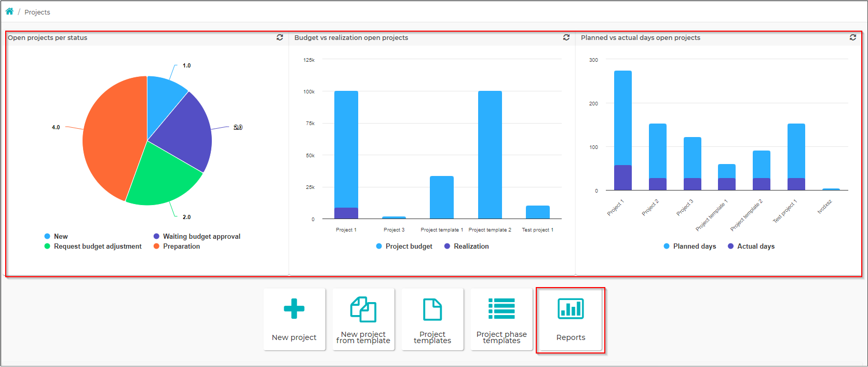Click Project 1 purple realization segment
The height and width of the screenshot is (367, 868).
[346, 213]
